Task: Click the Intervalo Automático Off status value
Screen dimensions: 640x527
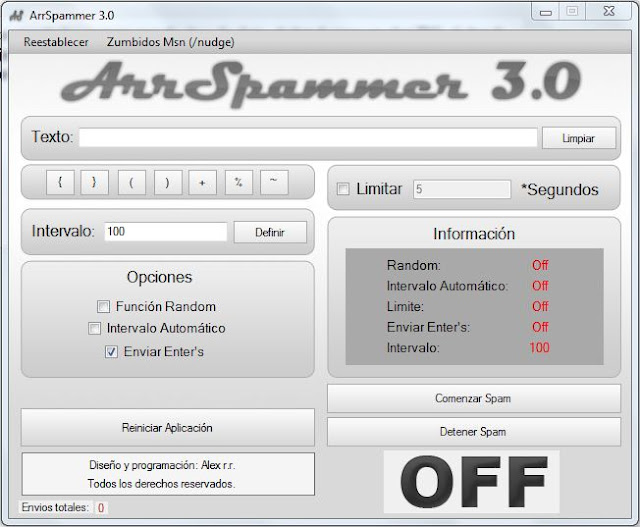Action: pyautogui.click(x=540, y=286)
